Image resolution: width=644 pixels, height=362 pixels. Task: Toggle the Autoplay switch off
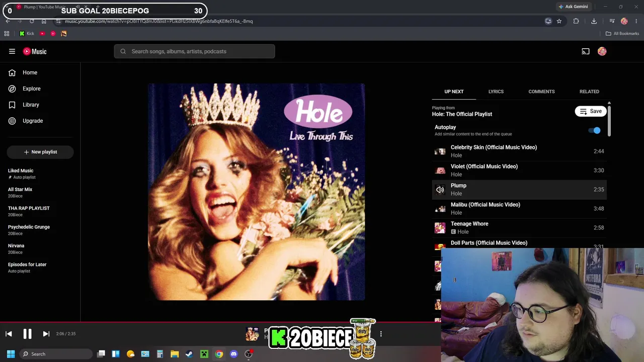coord(595,130)
